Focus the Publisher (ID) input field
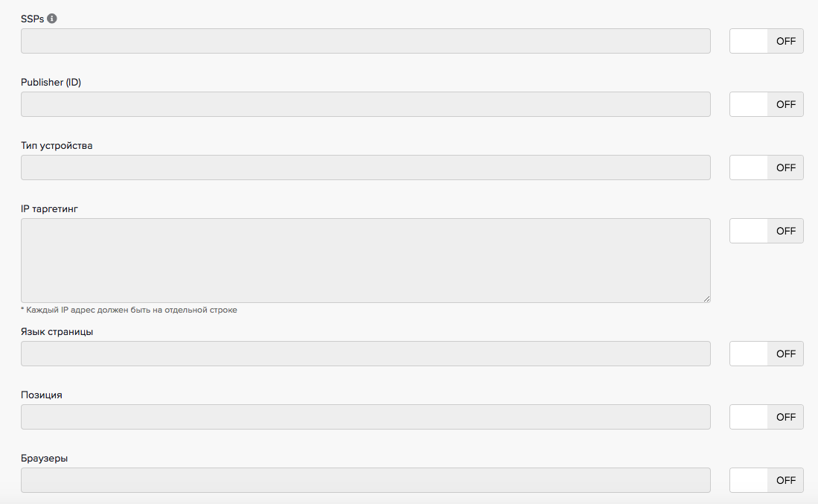 click(x=365, y=104)
